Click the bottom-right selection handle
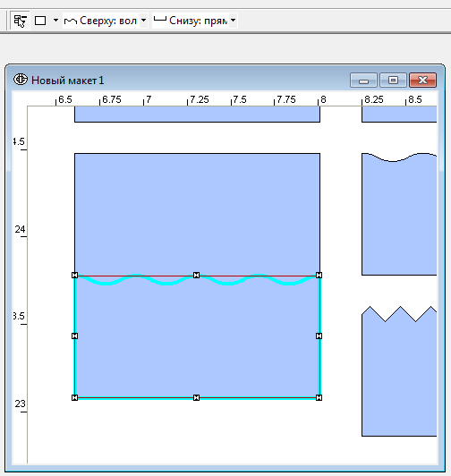The width and height of the screenshot is (451, 476). pyautogui.click(x=319, y=397)
